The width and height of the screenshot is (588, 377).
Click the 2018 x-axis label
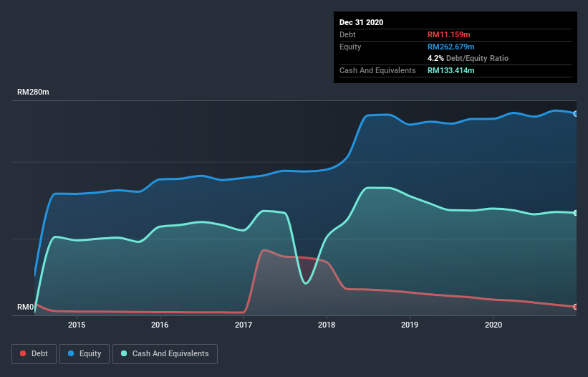[327, 325]
